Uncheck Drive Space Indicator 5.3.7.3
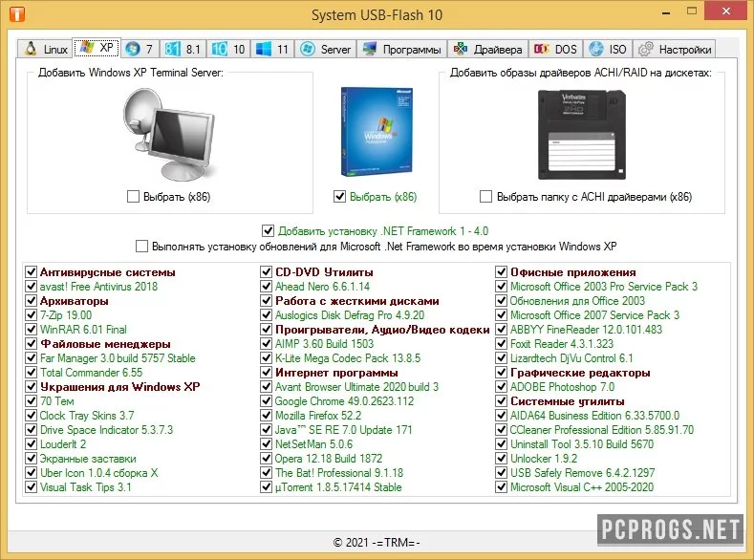 (x=32, y=430)
